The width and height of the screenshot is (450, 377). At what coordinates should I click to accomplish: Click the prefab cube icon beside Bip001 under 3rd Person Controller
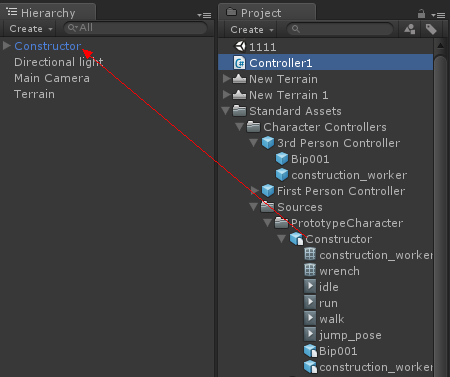pyautogui.click(x=282, y=159)
